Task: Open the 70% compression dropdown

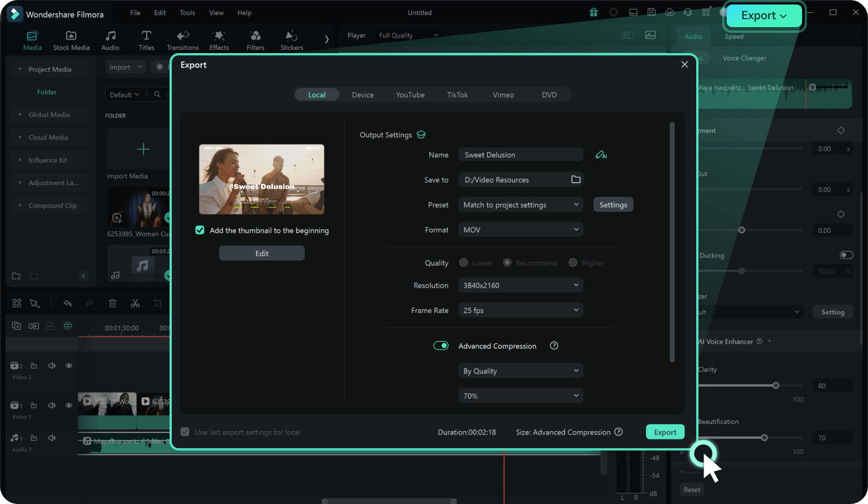Action: 520,396
